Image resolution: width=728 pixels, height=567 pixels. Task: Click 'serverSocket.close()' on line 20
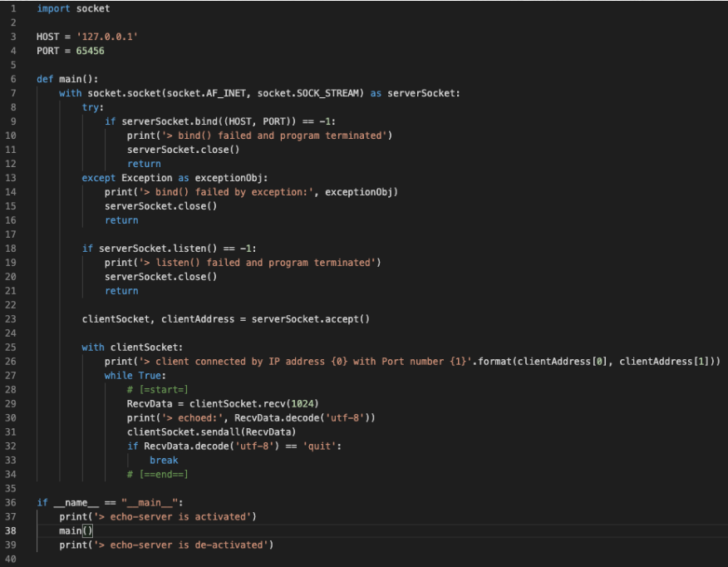pyautogui.click(x=160, y=277)
